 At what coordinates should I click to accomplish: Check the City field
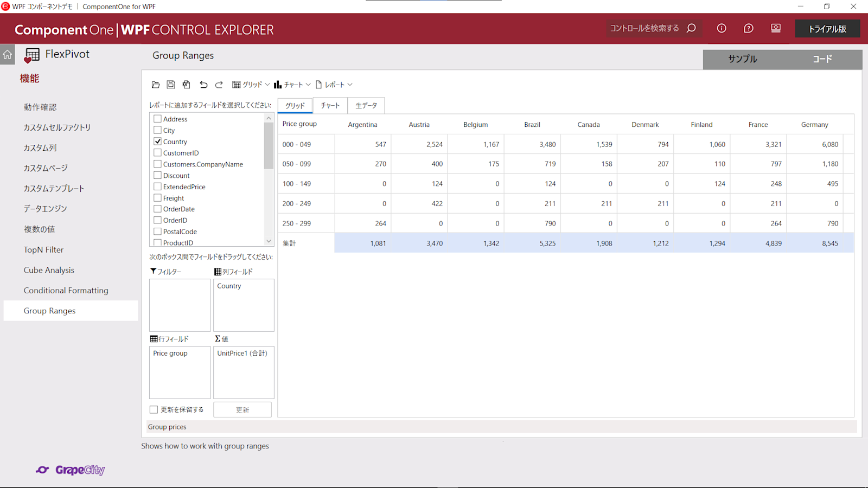[157, 130]
